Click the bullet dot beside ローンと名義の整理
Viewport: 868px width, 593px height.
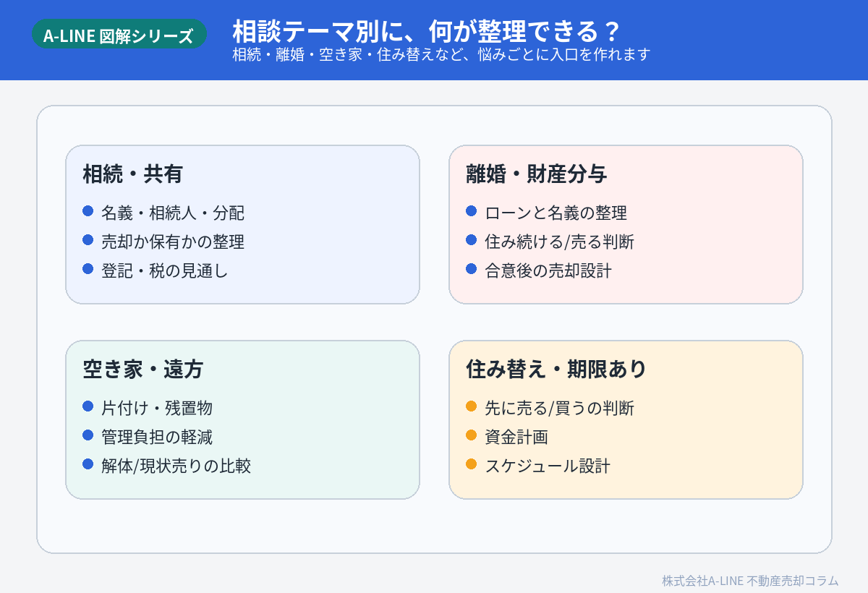coord(472,211)
